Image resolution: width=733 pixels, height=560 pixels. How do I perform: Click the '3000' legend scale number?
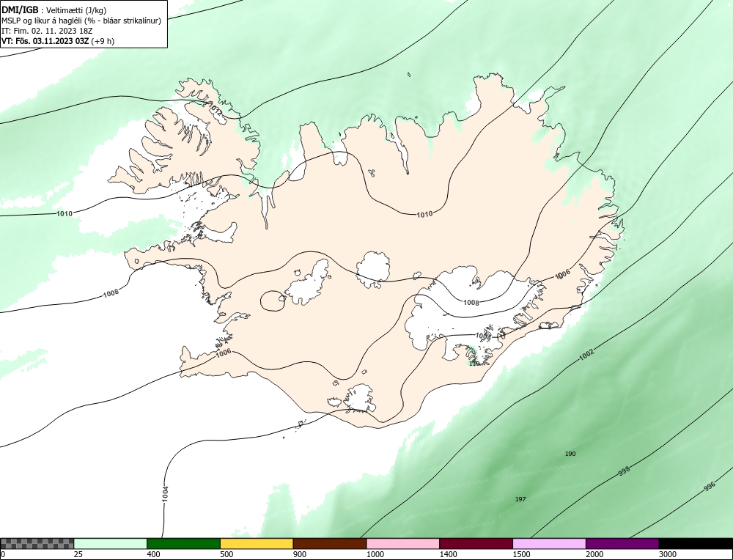(x=667, y=554)
